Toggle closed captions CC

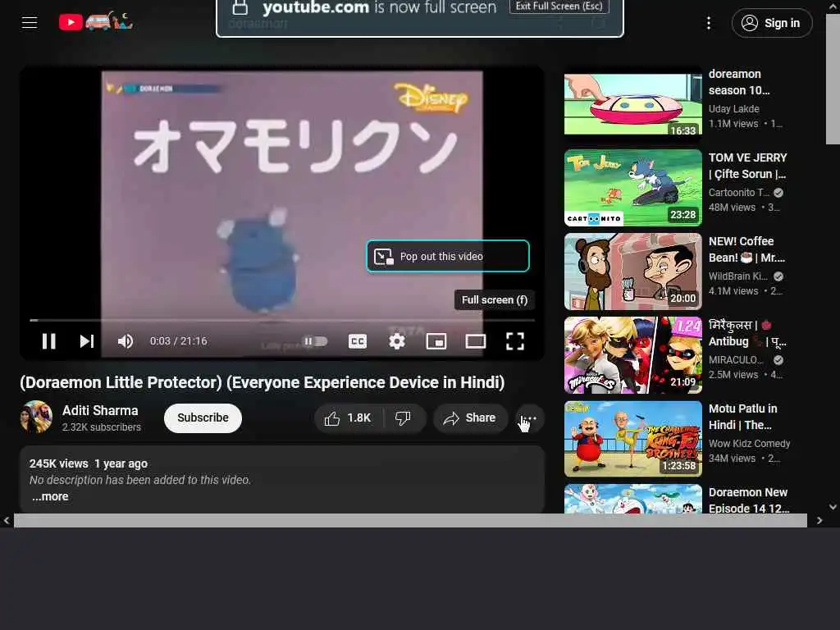[x=358, y=341]
